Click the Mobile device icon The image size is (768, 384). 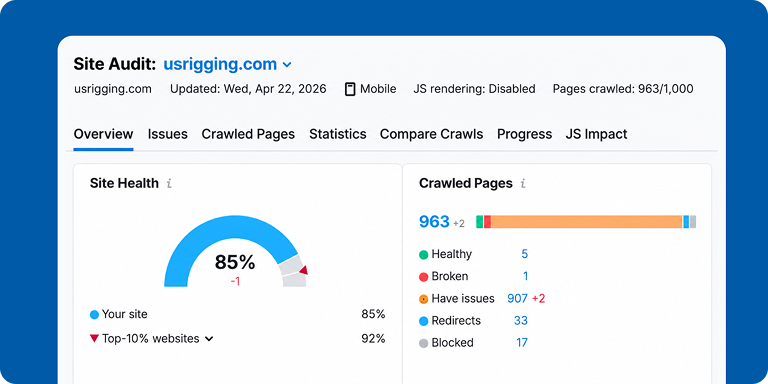coord(350,89)
